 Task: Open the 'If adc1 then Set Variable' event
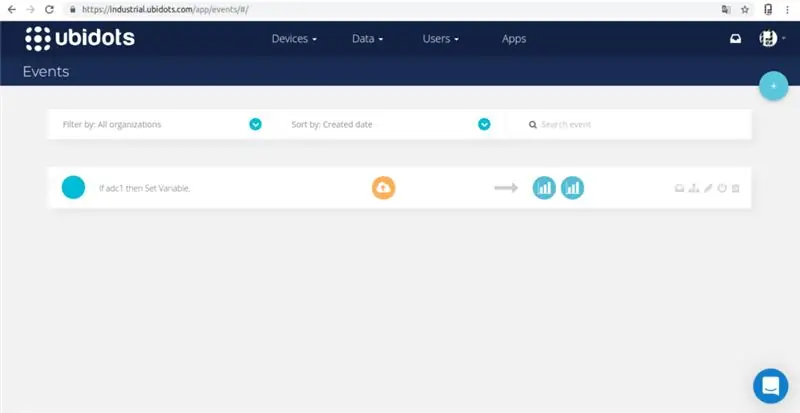point(144,188)
